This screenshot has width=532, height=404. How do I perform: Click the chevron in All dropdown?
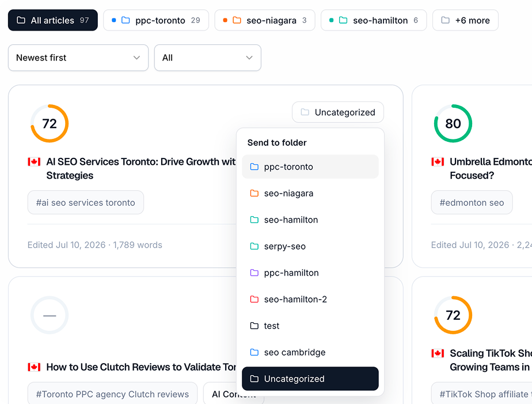point(249,58)
